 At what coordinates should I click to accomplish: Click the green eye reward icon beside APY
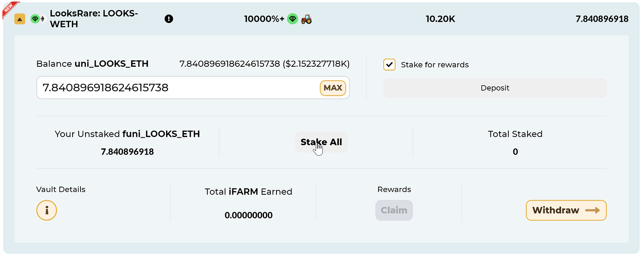[x=293, y=19]
